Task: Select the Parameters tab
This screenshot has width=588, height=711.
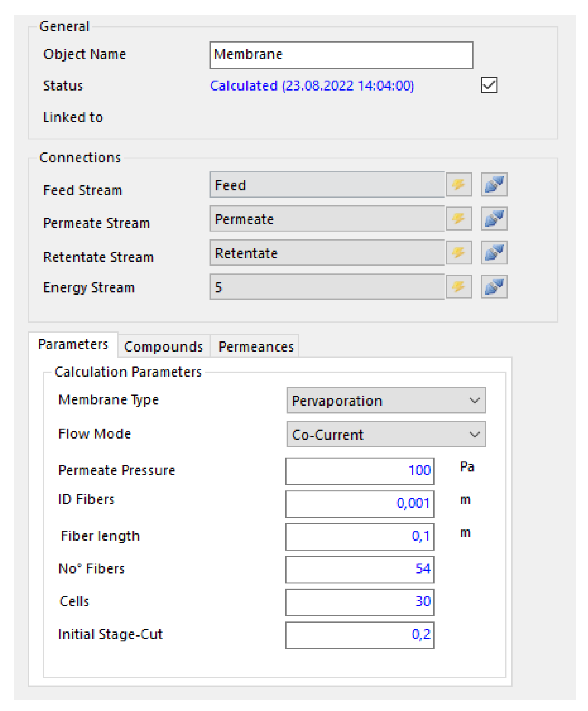Action: pyautogui.click(x=73, y=345)
